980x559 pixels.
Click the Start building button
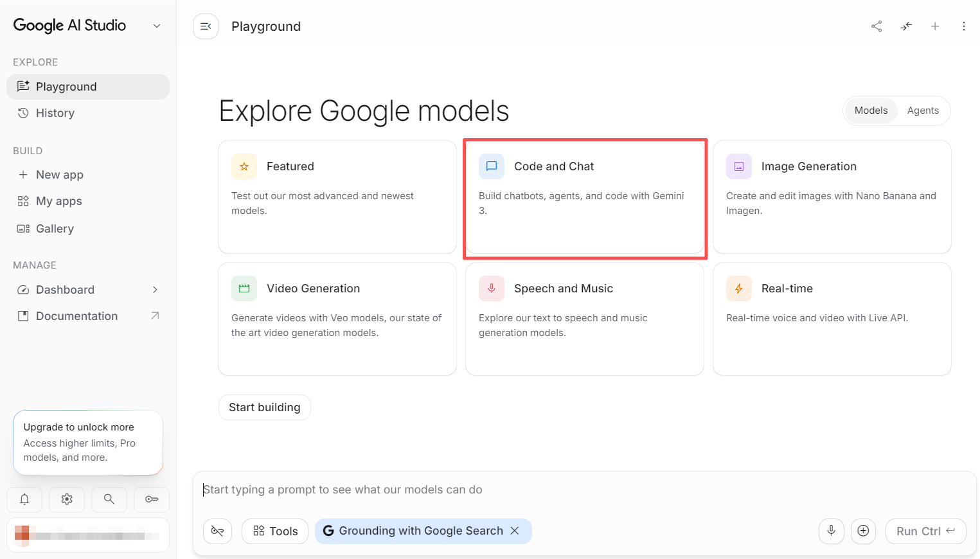tap(265, 407)
